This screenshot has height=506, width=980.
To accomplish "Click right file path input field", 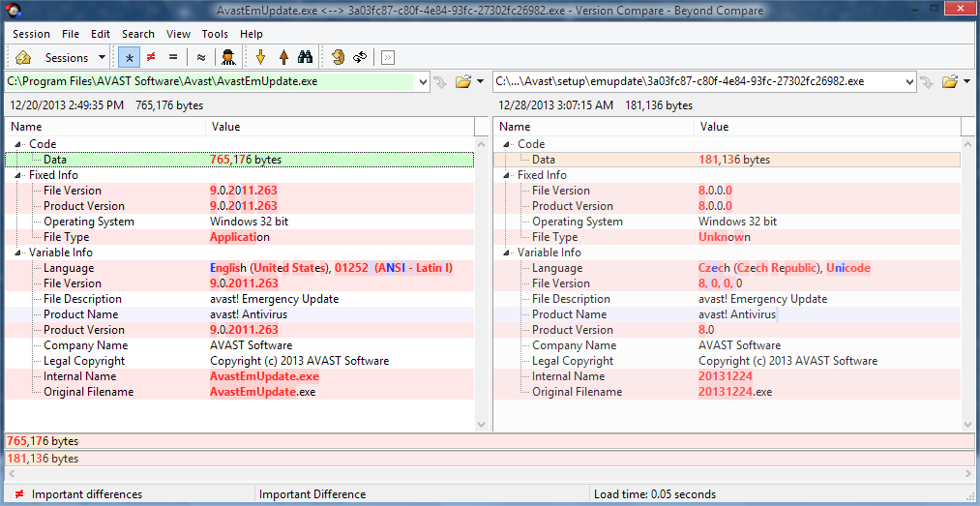I will [698, 81].
